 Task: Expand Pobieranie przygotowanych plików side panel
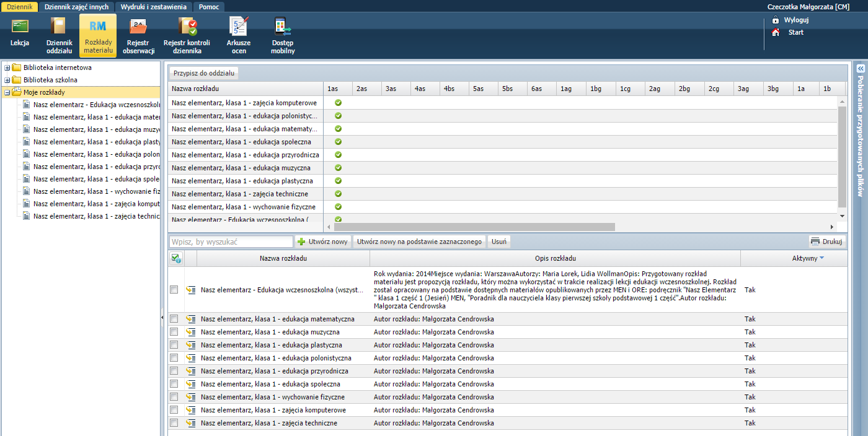(x=861, y=69)
